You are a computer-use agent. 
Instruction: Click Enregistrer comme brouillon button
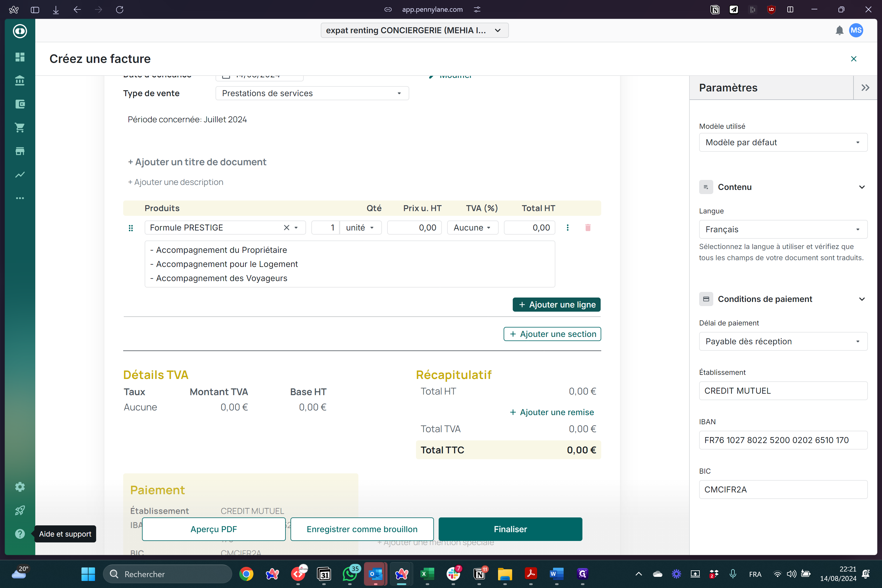point(362,529)
